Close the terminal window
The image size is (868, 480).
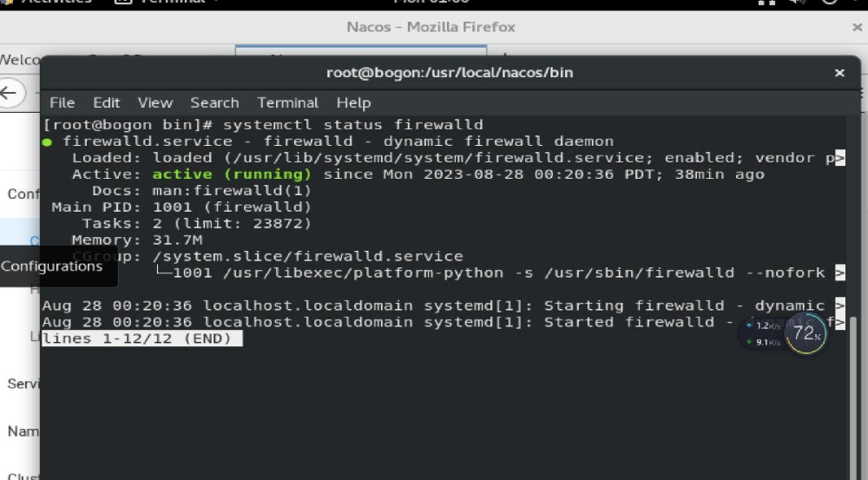coord(839,73)
